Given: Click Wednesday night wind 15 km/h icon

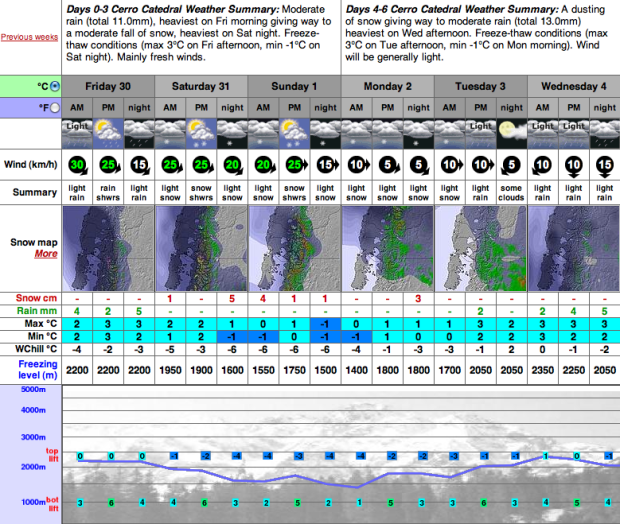Looking at the screenshot, I should coord(605,166).
